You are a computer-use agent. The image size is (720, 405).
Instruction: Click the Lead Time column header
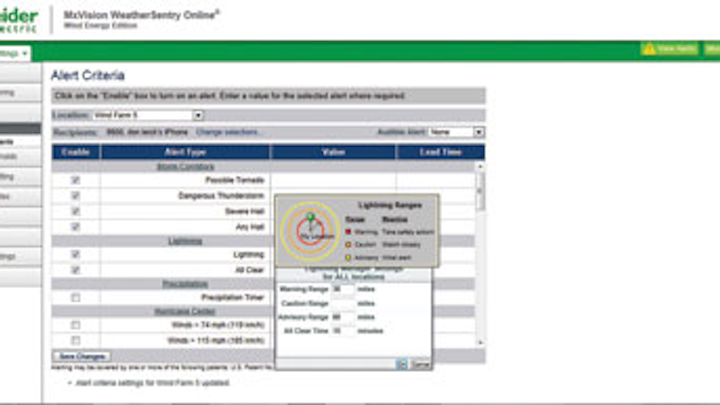click(440, 152)
